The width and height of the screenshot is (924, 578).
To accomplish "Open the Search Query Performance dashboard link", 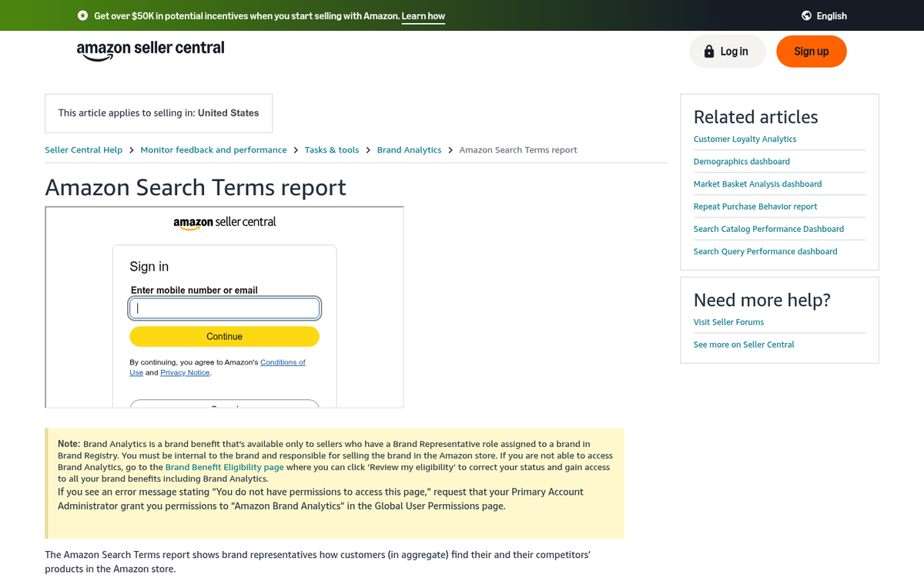I will (765, 250).
